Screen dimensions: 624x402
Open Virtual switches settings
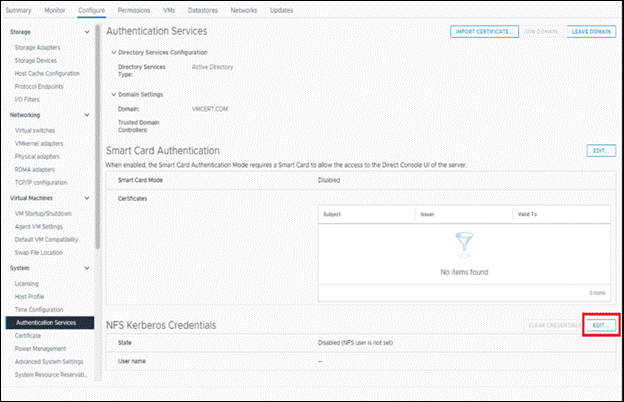coord(35,131)
